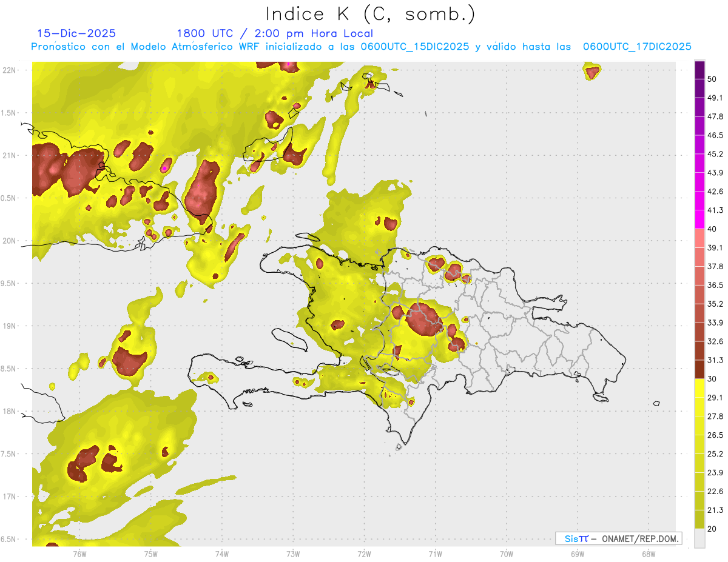Click the "1800 UTC / 2:00 pm Hora Local" time label

tap(275, 33)
